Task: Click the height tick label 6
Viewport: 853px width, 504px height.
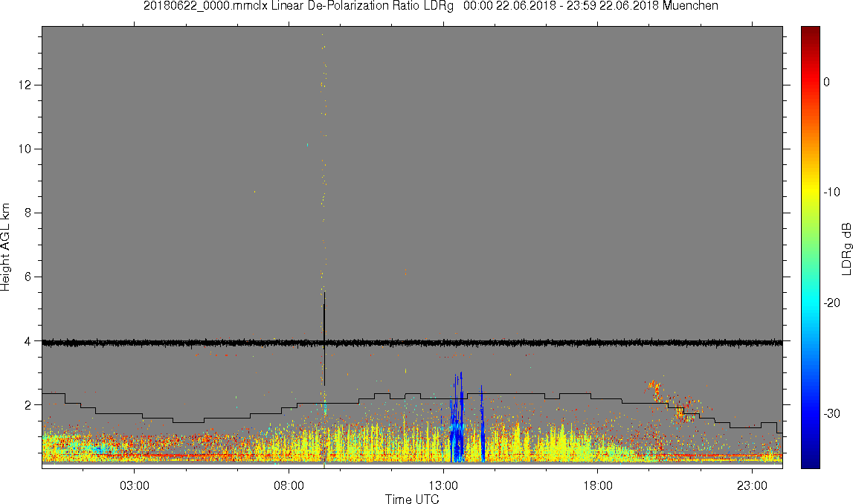Action: click(28, 277)
